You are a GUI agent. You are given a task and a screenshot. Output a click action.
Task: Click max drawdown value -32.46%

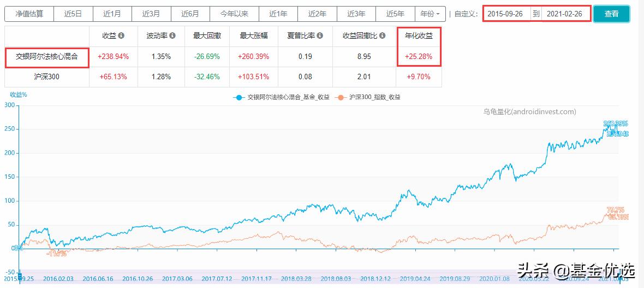[207, 77]
